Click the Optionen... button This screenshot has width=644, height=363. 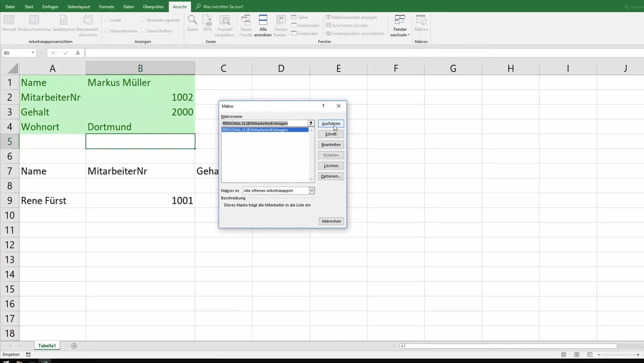pyautogui.click(x=331, y=176)
